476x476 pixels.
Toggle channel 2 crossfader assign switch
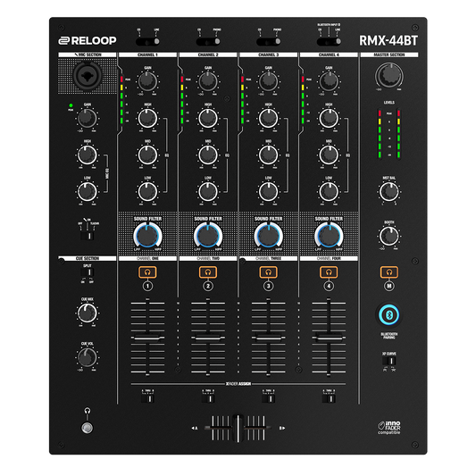click(208, 398)
